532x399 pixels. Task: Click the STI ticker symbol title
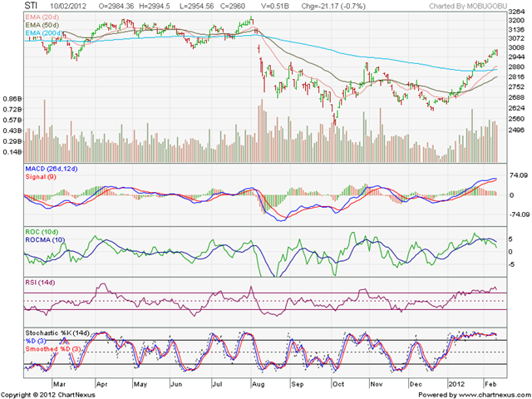pyautogui.click(x=32, y=6)
